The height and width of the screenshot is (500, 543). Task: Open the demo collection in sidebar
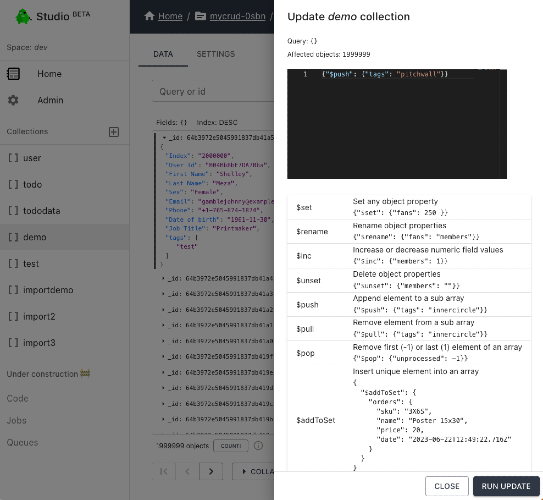coord(65,237)
